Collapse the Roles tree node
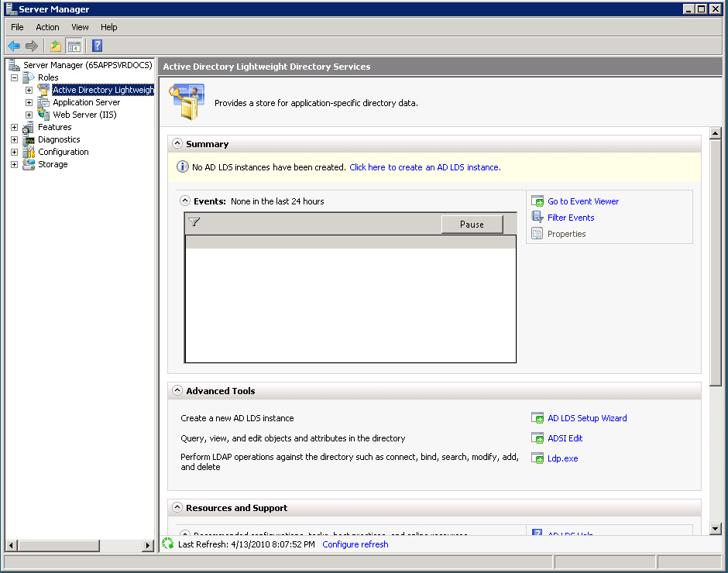The height and width of the screenshot is (573, 728). pyautogui.click(x=14, y=77)
